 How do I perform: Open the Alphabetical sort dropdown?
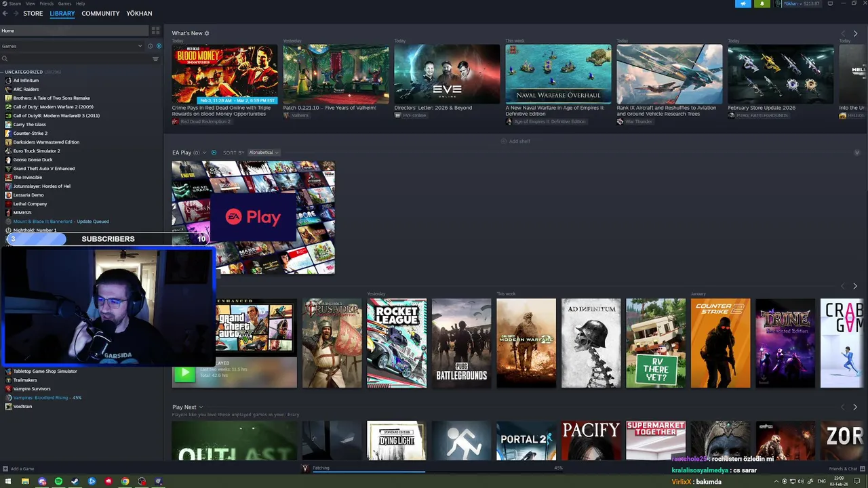pos(264,152)
